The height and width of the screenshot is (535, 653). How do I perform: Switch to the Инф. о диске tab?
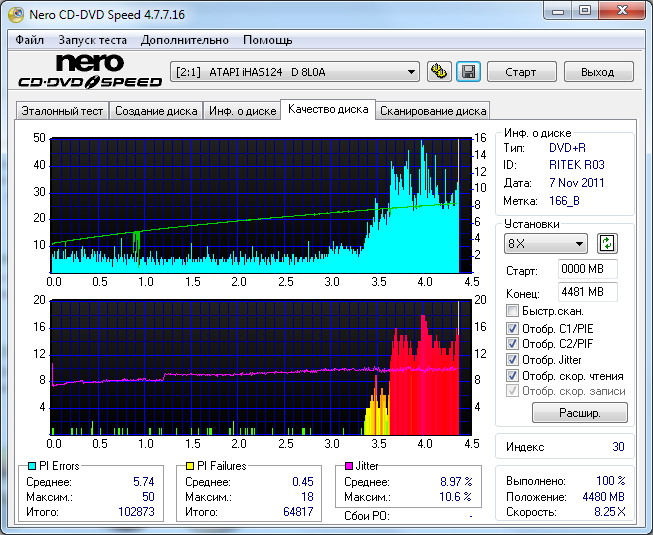tap(242, 111)
